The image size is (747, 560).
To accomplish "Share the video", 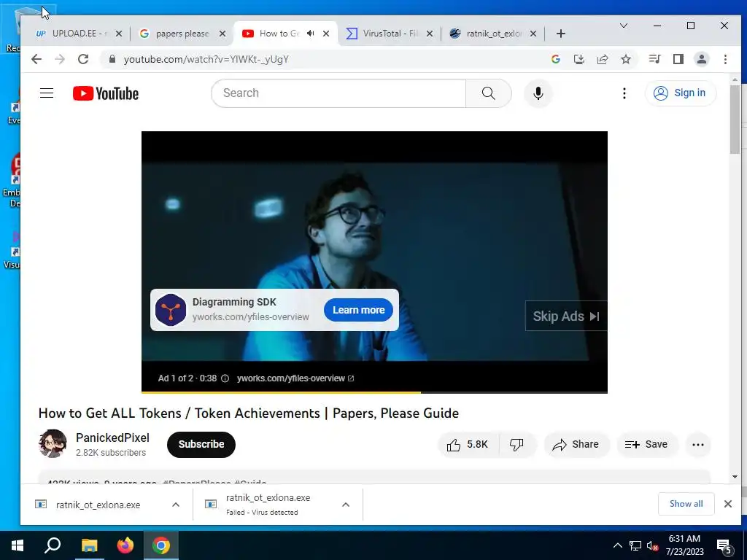I will (x=576, y=444).
